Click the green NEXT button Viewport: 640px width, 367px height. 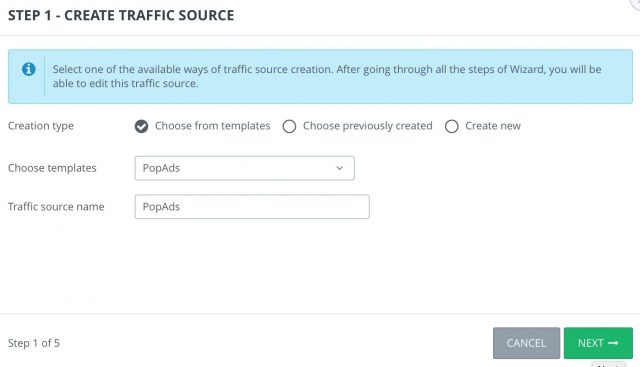pos(598,343)
